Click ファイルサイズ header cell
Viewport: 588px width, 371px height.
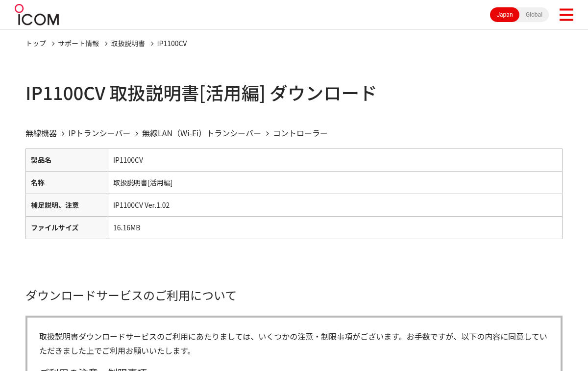click(x=67, y=228)
